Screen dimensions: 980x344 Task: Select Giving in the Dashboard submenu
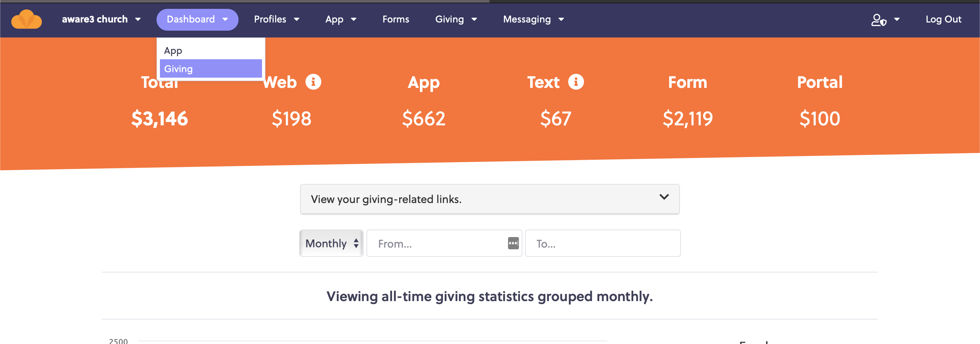coord(211,68)
